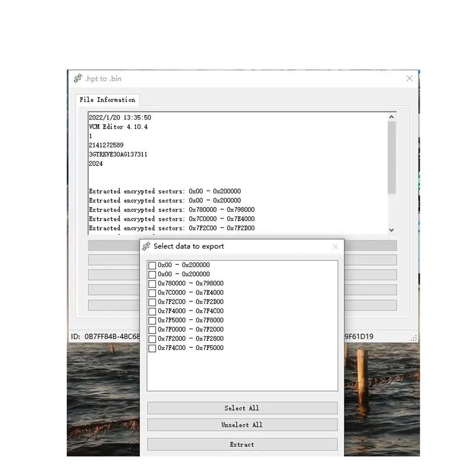This screenshot has height=476, width=476.
Task: Tick the 0x780000 - 0x798000 checkbox
Action: coord(152,284)
